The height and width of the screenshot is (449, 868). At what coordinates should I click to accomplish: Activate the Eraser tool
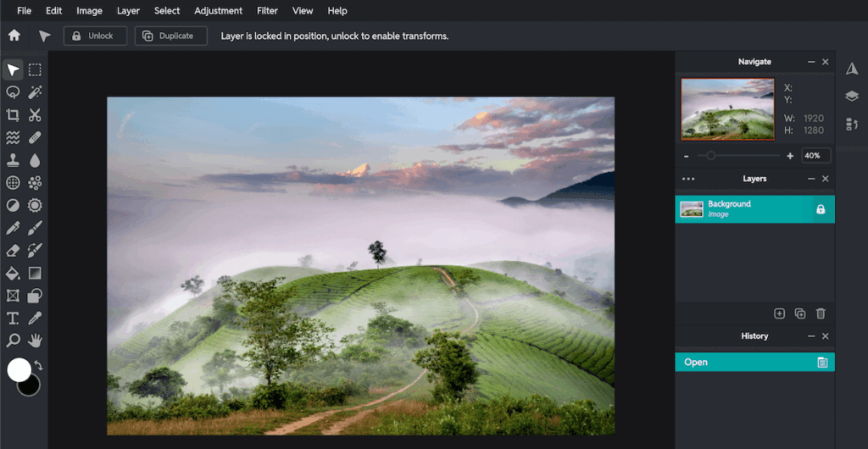13,250
